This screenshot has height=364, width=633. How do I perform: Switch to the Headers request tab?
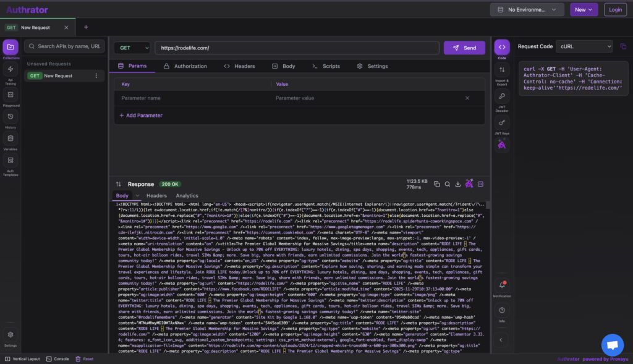click(239, 66)
